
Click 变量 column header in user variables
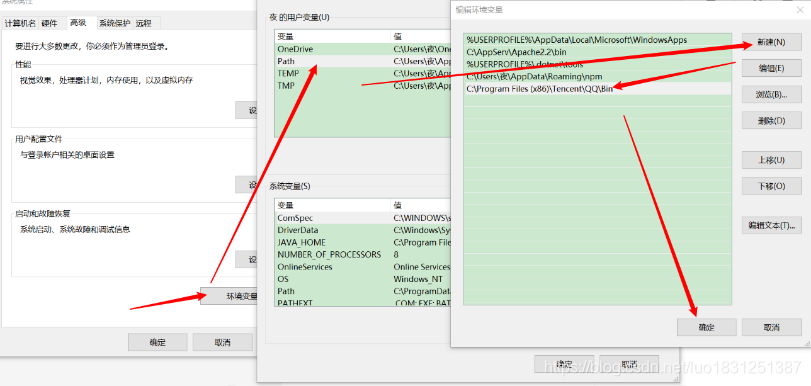(333, 37)
